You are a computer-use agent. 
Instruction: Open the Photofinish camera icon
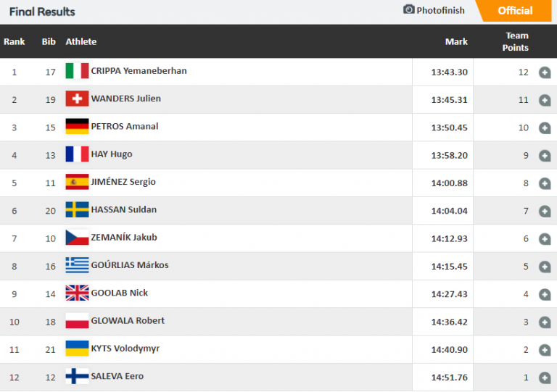(409, 10)
